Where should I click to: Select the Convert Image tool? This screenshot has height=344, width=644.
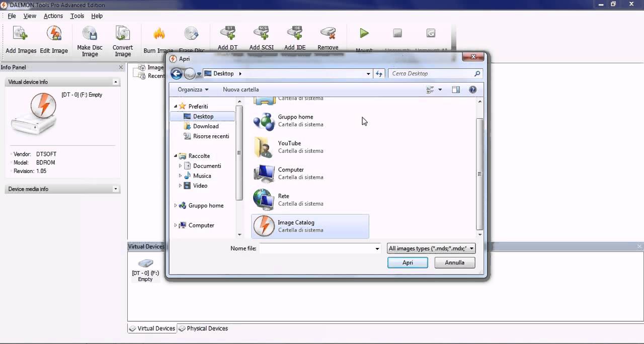[123, 34]
